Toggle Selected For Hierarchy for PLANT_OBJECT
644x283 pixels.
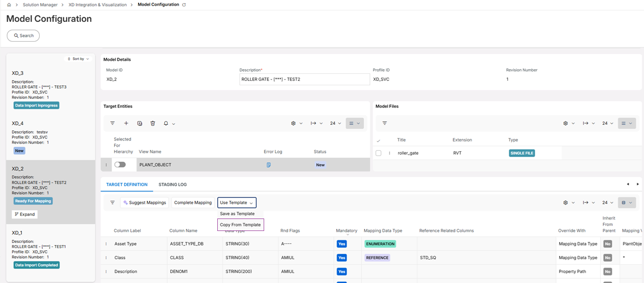point(120,164)
